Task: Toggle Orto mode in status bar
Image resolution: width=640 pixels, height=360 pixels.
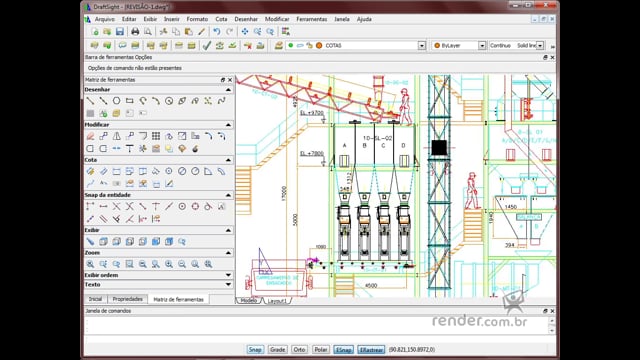Action: (299, 349)
